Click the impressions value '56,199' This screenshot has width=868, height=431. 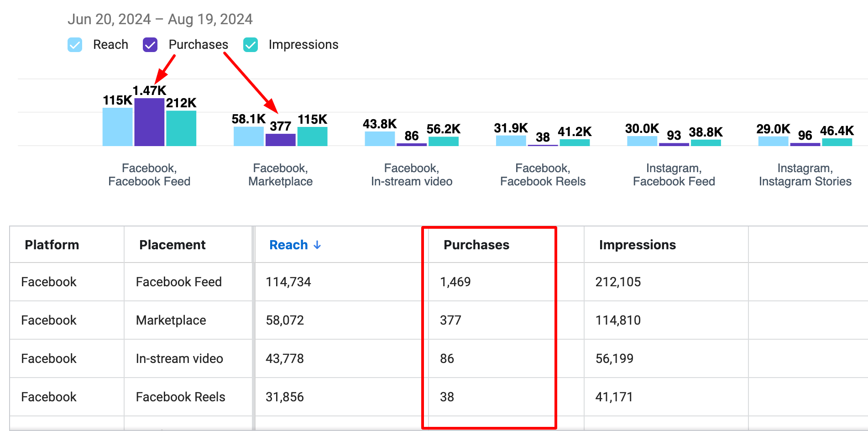614,359
